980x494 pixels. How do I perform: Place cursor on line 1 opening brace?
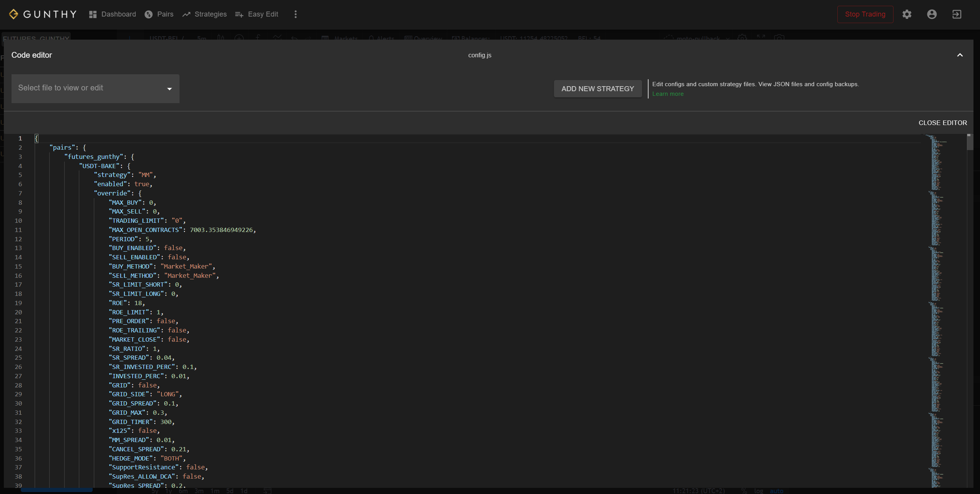pos(37,138)
